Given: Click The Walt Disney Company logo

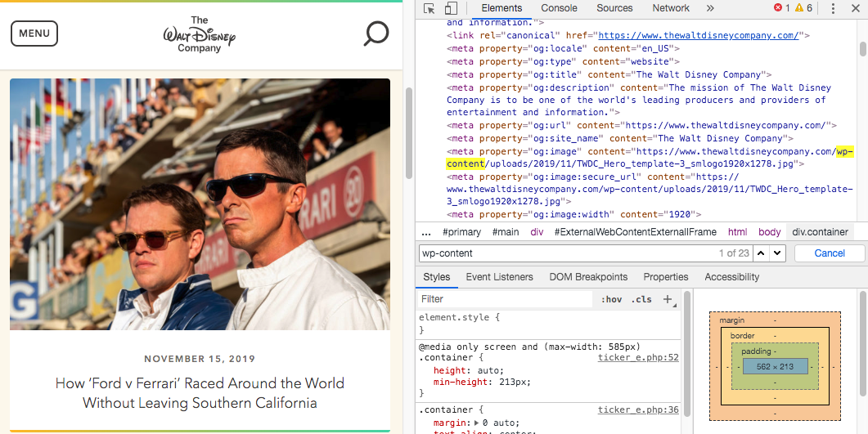Looking at the screenshot, I should point(200,34).
